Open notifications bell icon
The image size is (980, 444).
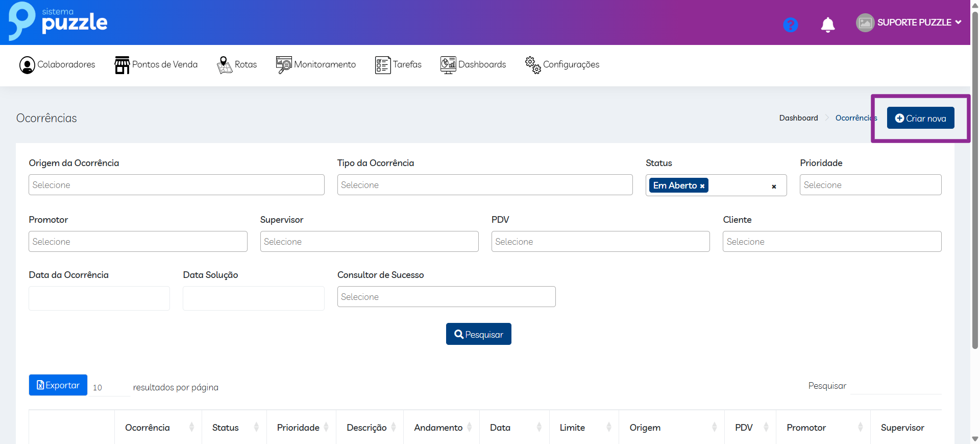click(827, 25)
